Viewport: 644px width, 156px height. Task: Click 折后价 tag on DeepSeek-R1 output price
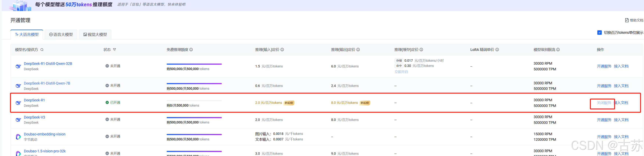click(x=365, y=103)
